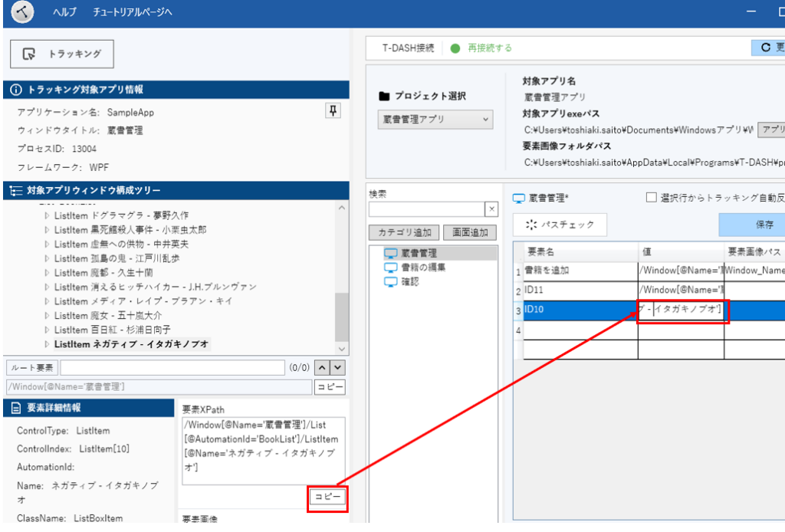Open the 蔵書管理アプリ project dropdown
This screenshot has width=785, height=532.
click(x=435, y=120)
